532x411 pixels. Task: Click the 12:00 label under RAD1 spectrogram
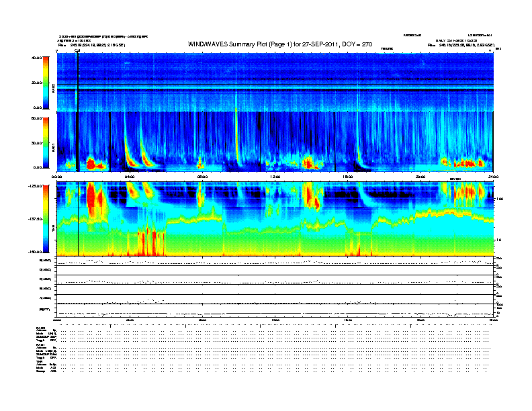[x=275, y=177]
